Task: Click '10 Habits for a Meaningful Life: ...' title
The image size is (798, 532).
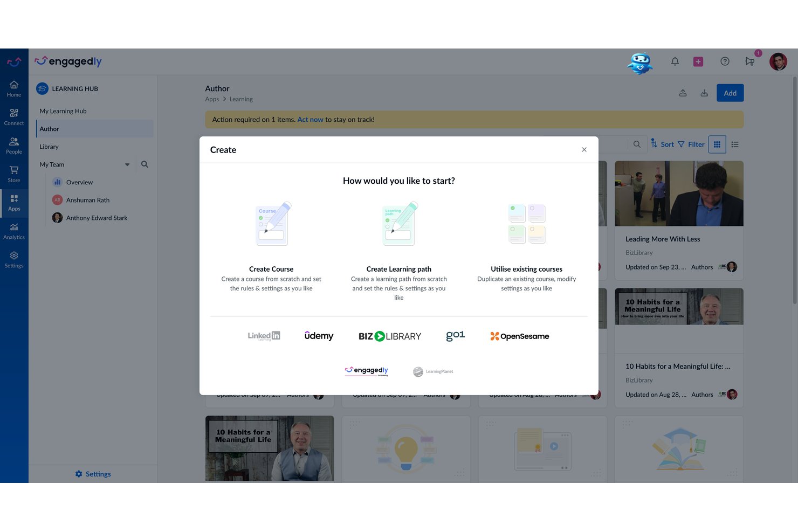Action: [x=678, y=366]
